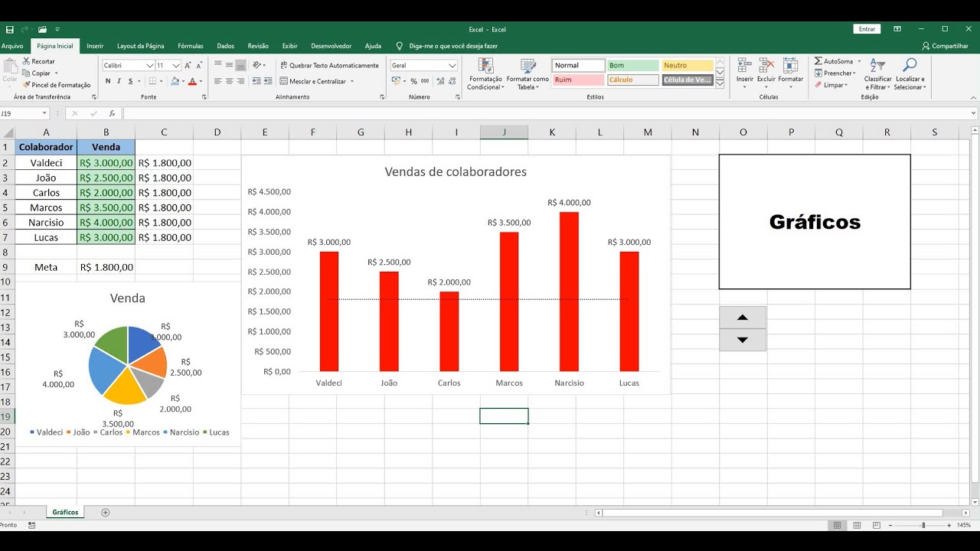Open Formatar como Tabela menu

(x=528, y=73)
